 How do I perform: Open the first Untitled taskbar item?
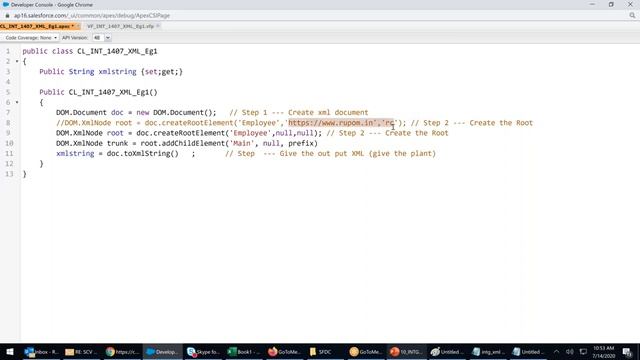(x=446, y=351)
